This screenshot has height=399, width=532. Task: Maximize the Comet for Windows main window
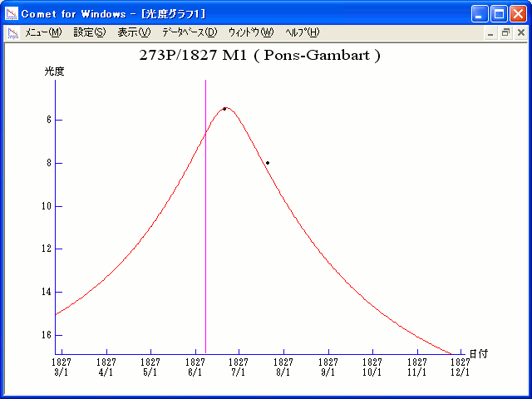click(499, 13)
